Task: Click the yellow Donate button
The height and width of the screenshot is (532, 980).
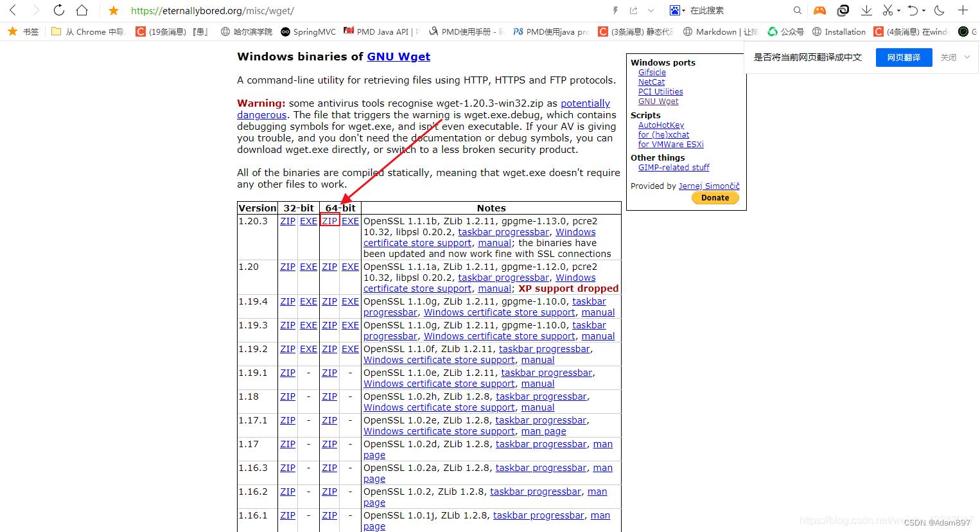Action: pos(715,198)
